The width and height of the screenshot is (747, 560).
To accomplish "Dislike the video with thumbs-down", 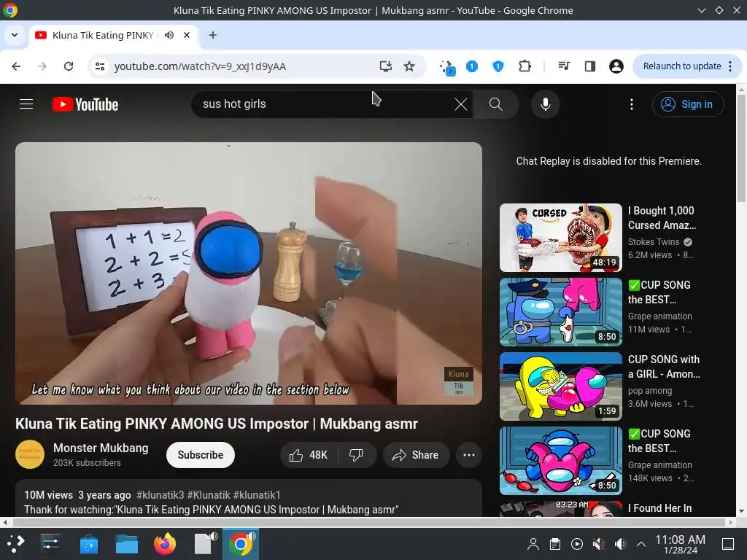I will click(x=356, y=455).
